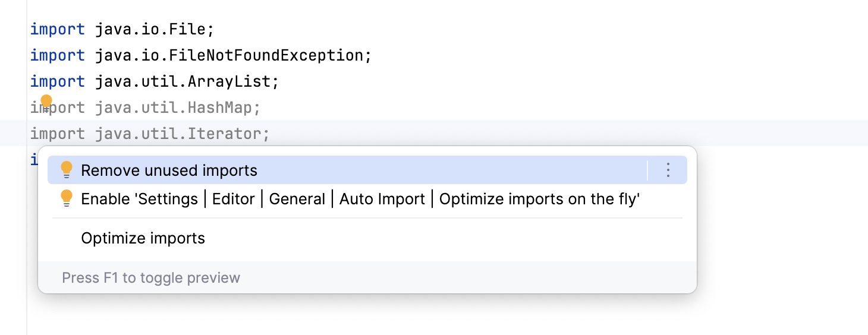The height and width of the screenshot is (335, 868).
Task: Place cursor on FileNotFoundException class name
Action: (x=266, y=55)
